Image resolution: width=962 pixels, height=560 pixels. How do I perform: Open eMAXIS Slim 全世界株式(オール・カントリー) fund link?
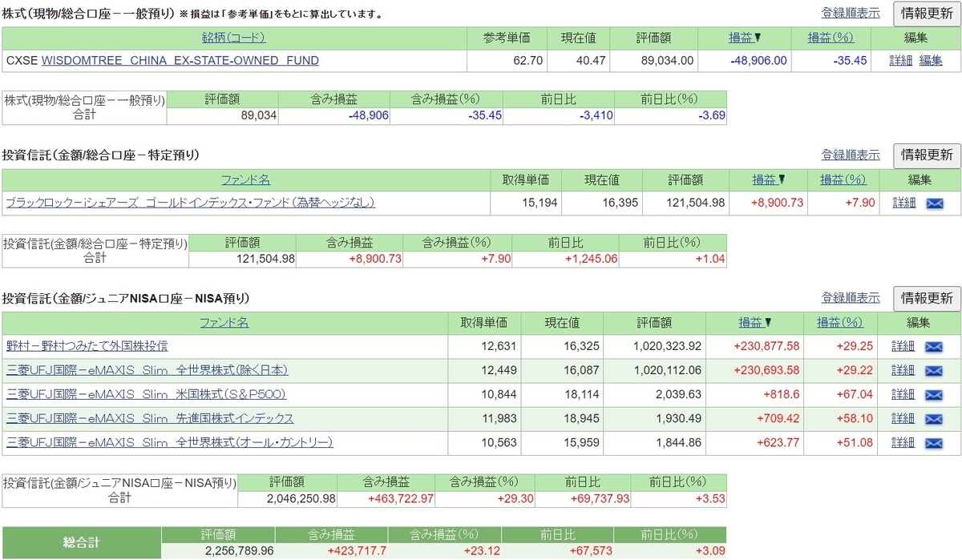[x=169, y=443]
